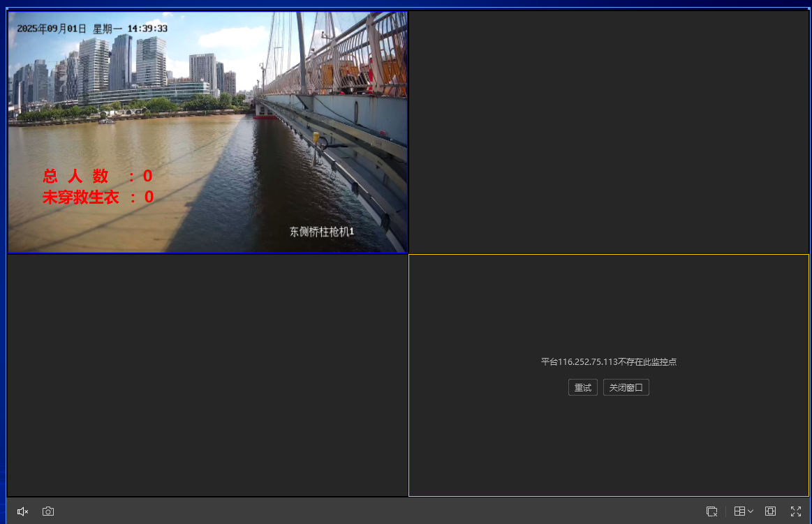
Task: Enter fullscreen with the expand arrows icon
Action: (796, 511)
